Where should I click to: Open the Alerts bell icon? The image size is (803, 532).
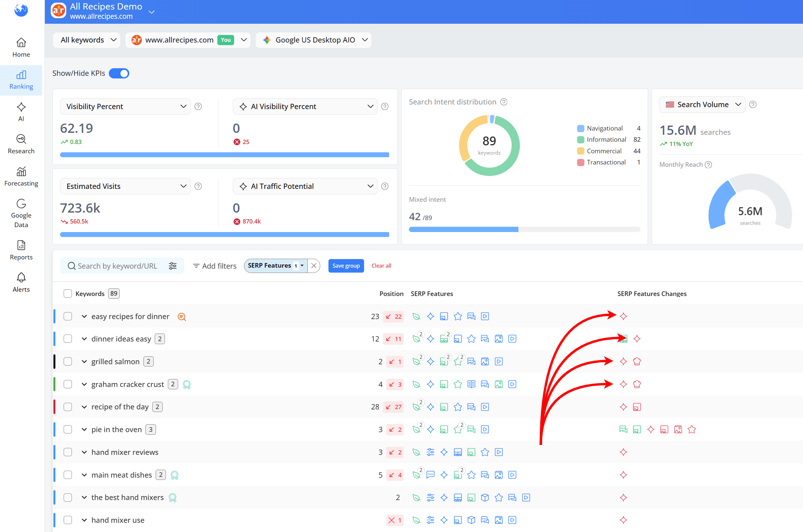pos(21,278)
